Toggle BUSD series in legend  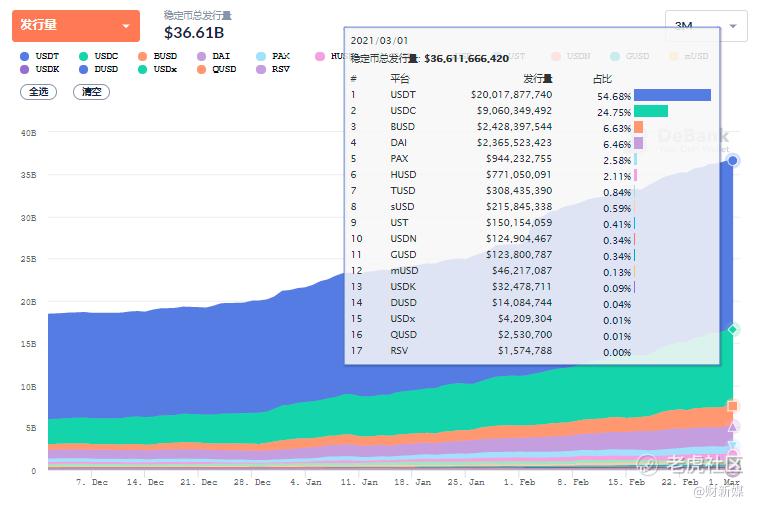coord(158,56)
